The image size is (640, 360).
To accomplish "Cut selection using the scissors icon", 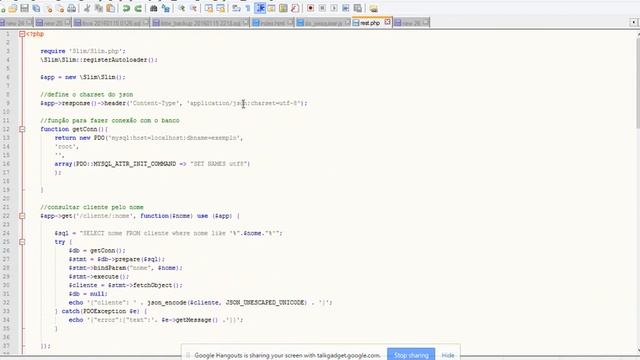I will pyautogui.click(x=87, y=8).
